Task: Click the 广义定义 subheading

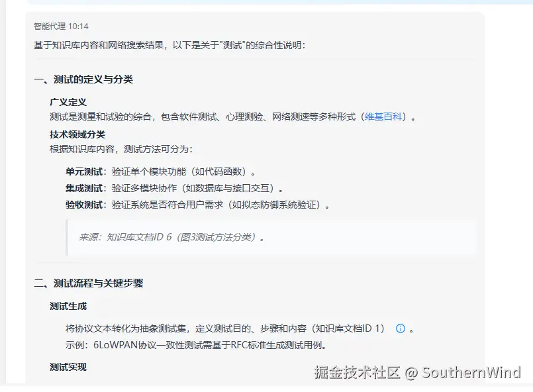Action: tap(68, 102)
